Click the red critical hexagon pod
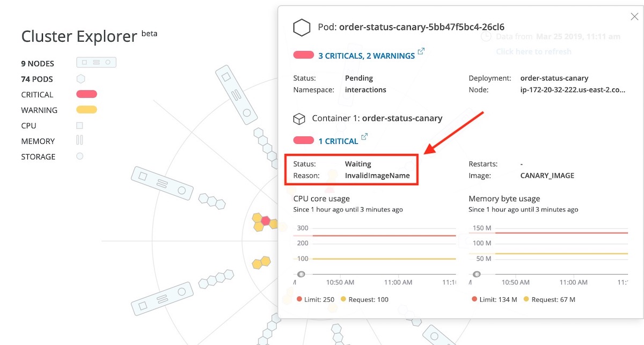 pyautogui.click(x=265, y=221)
